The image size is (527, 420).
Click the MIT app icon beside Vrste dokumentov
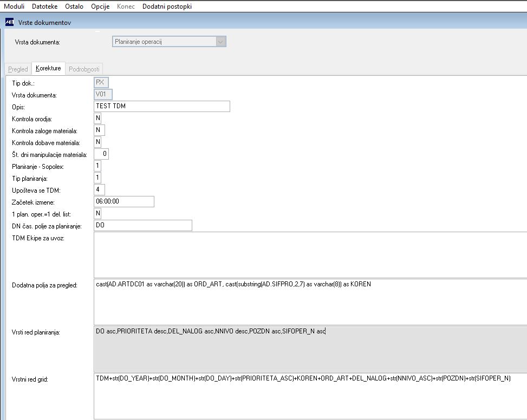tap(9, 23)
